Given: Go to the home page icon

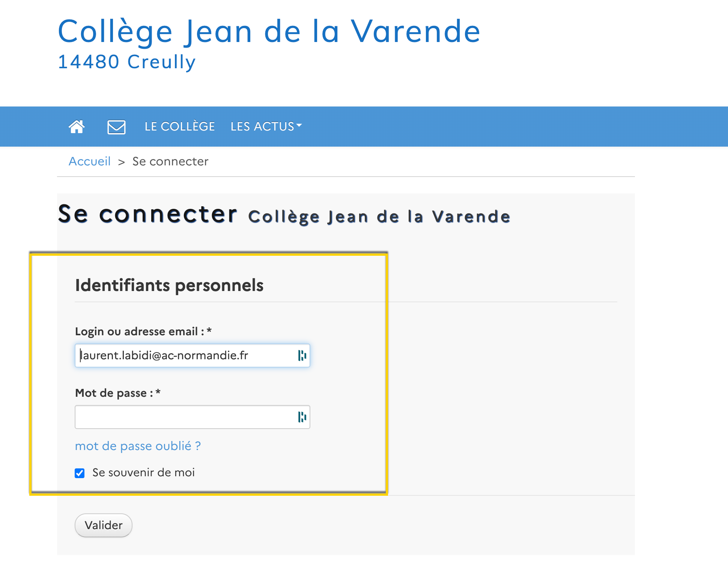Looking at the screenshot, I should click(x=77, y=127).
